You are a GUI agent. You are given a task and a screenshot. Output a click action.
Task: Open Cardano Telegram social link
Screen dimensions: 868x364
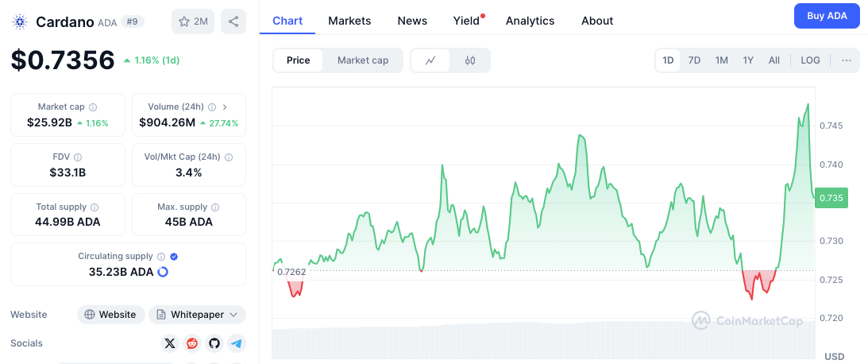coord(237,343)
